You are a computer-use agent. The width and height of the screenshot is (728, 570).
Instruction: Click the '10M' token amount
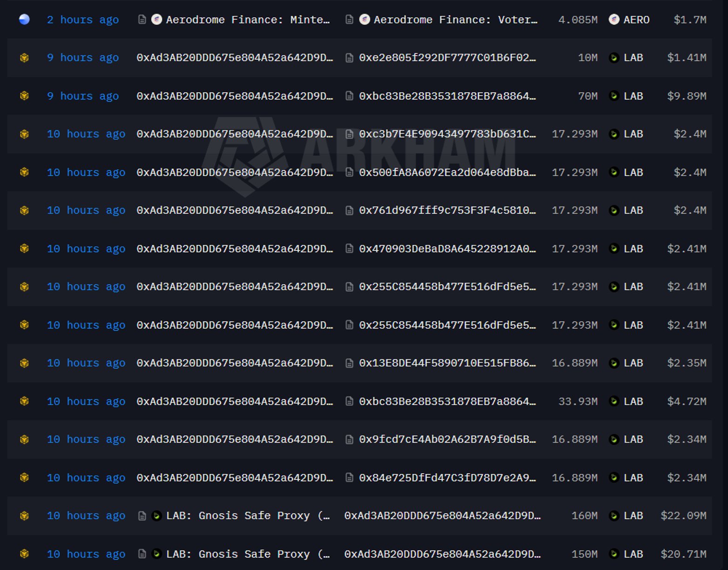587,58
